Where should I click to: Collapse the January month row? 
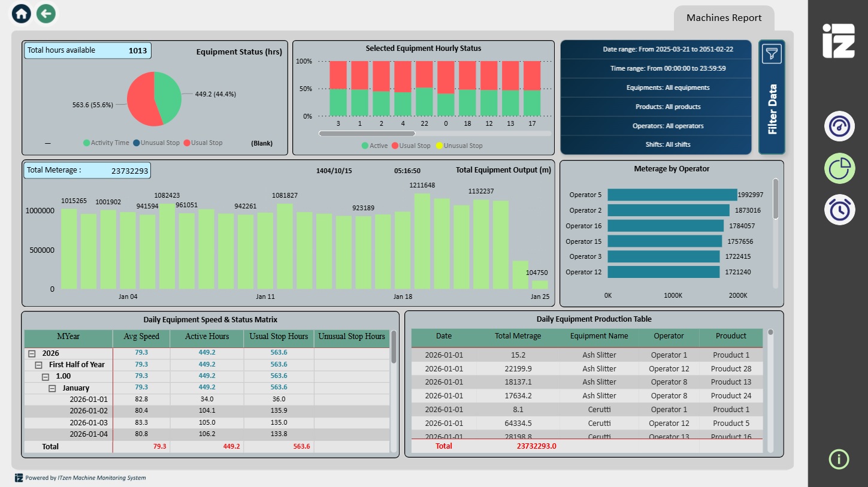click(x=52, y=388)
